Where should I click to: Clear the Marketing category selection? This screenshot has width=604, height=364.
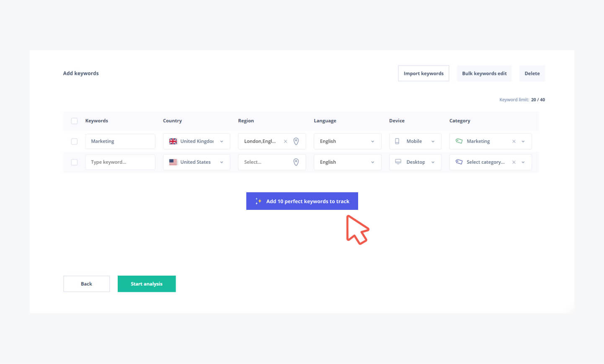point(514,142)
